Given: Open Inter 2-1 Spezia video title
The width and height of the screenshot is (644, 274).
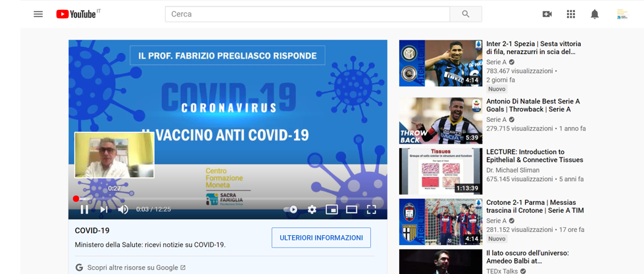Looking at the screenshot, I should [533, 47].
